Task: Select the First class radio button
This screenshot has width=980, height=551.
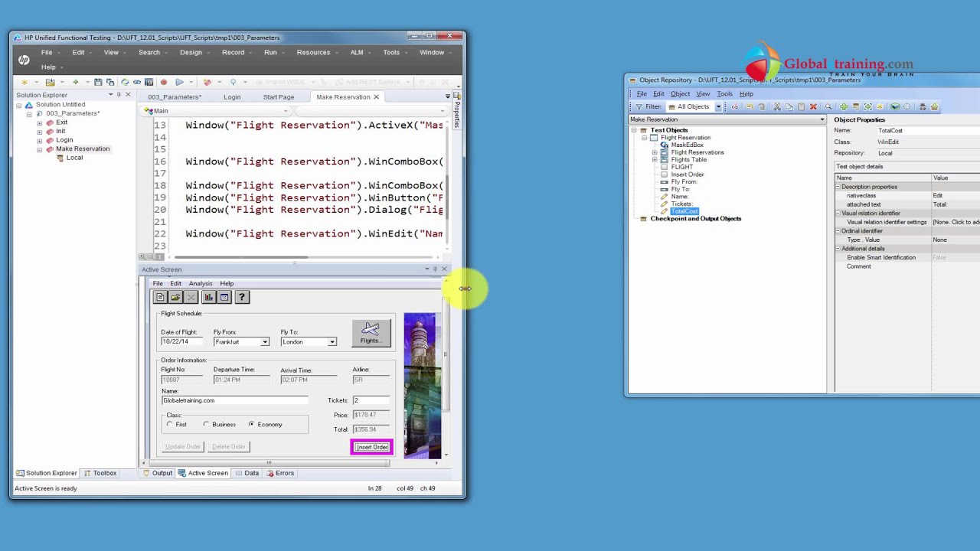Action: point(170,424)
